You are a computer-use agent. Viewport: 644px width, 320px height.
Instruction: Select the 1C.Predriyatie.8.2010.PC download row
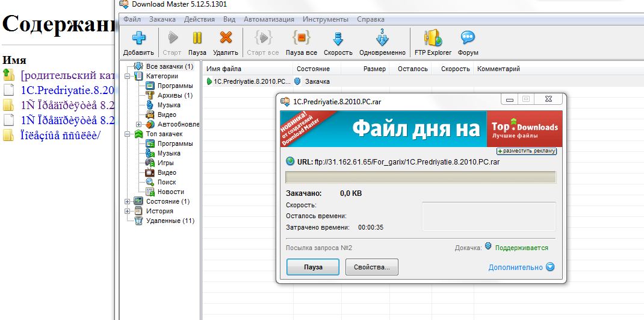pyautogui.click(x=423, y=81)
